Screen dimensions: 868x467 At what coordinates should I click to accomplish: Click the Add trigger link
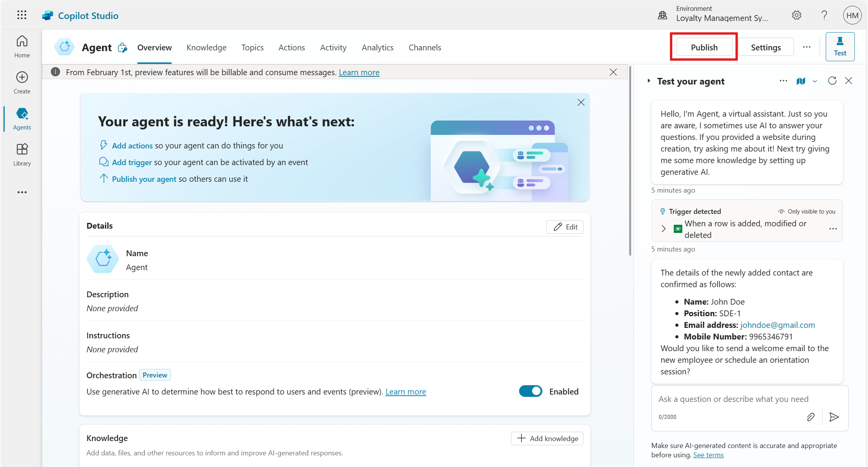[132, 162]
